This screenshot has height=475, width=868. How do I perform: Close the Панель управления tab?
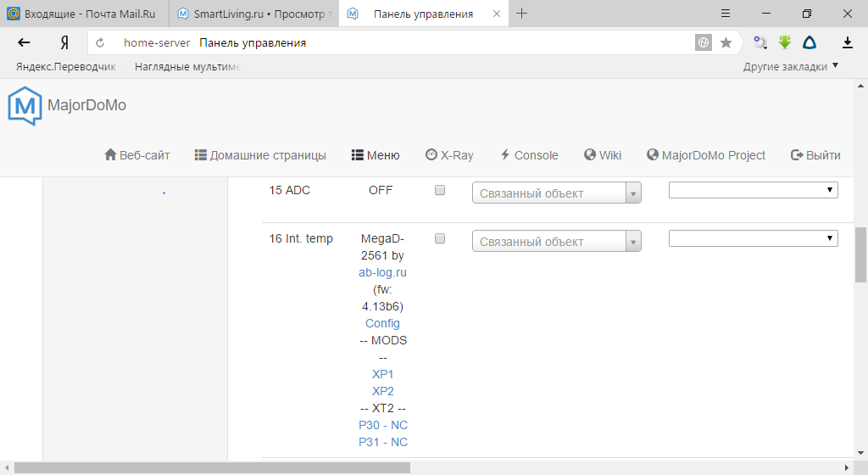[x=497, y=14]
